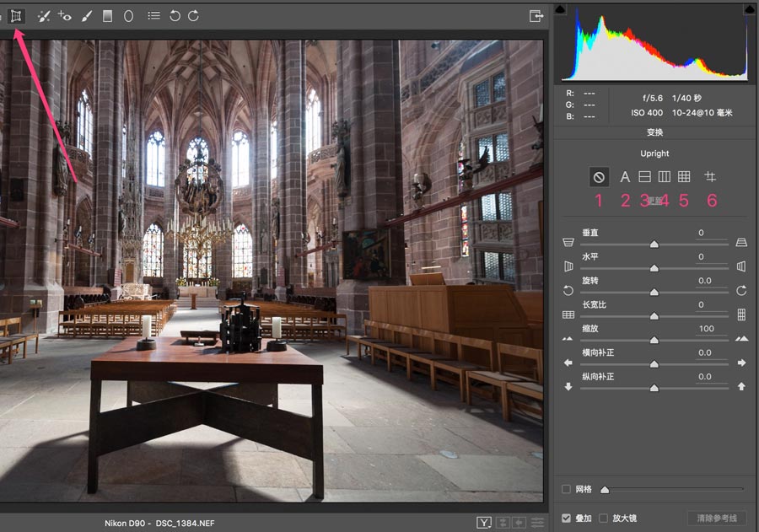
Task: Select the Adjustment Brush tool
Action: (x=87, y=16)
